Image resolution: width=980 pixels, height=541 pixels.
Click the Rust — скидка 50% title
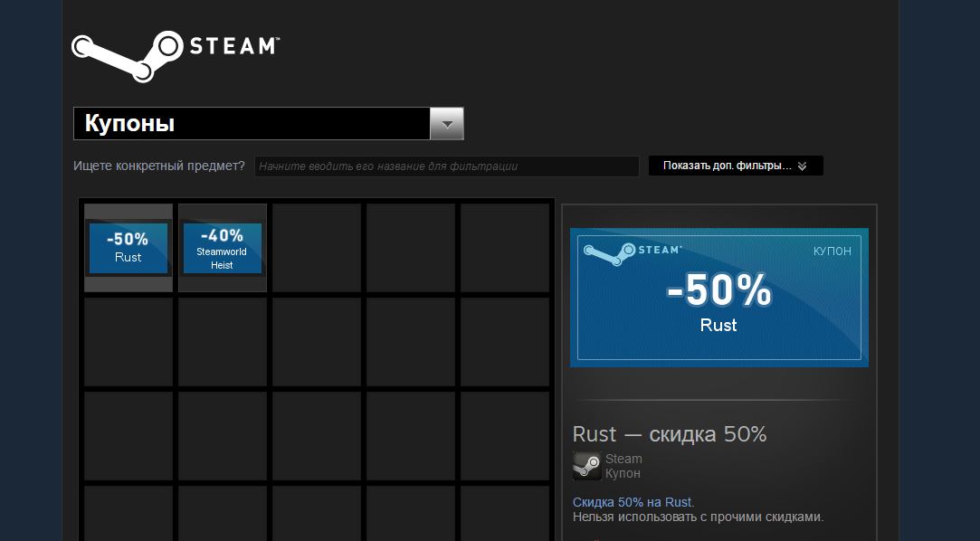(x=670, y=434)
